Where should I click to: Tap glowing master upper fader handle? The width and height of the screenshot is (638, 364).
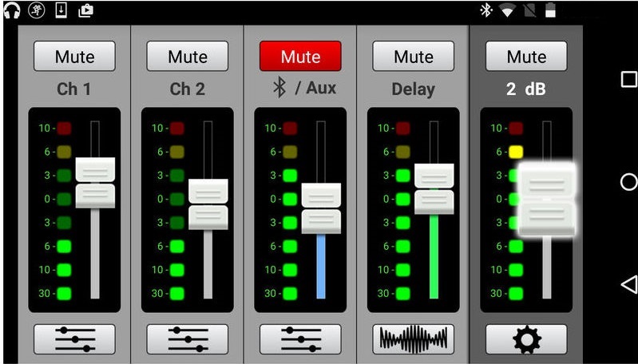(x=547, y=181)
